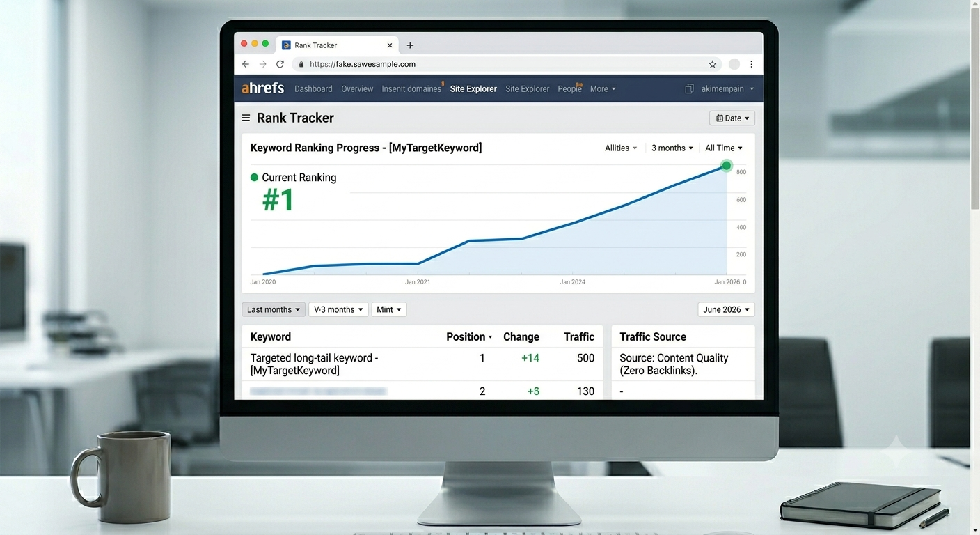980x535 pixels.
Task: Open a new tab with the plus icon
Action: coord(410,45)
